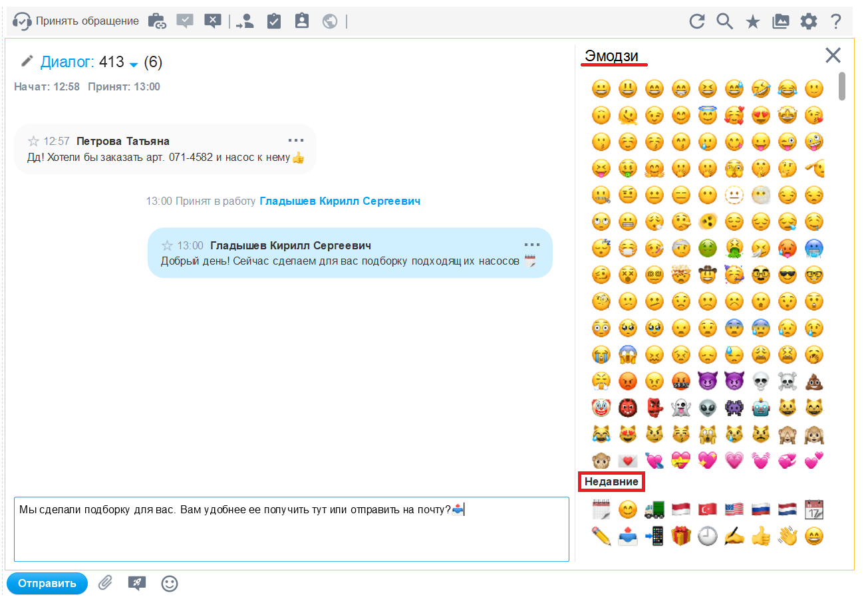868x603 pixels.
Task: Open the emoji picker smiley icon
Action: (170, 583)
